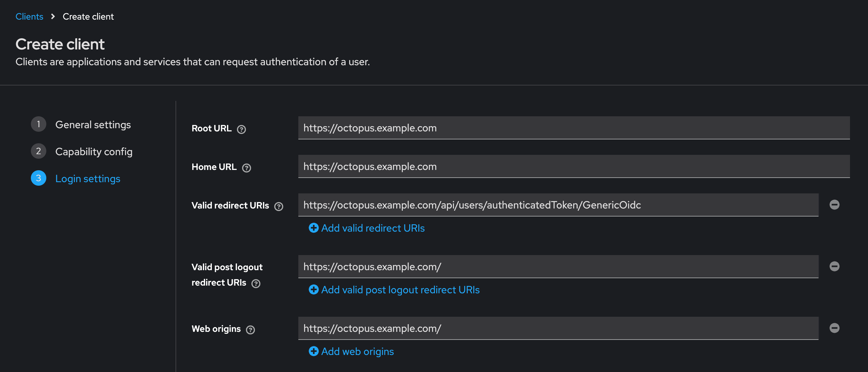Screen dimensions: 868x372
Task: Remove the post logout redirect URI entry
Action: click(835, 266)
